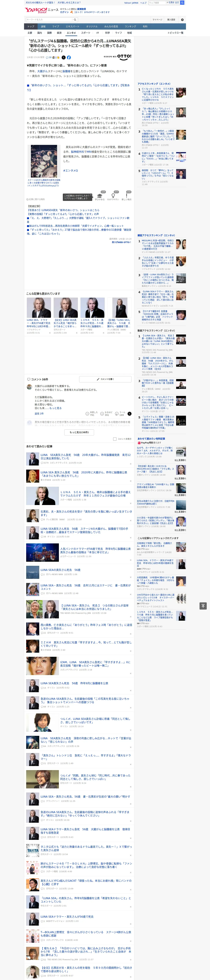Open ranking item 1 亡くなったLUNA SEA真矢

[158, 95]
